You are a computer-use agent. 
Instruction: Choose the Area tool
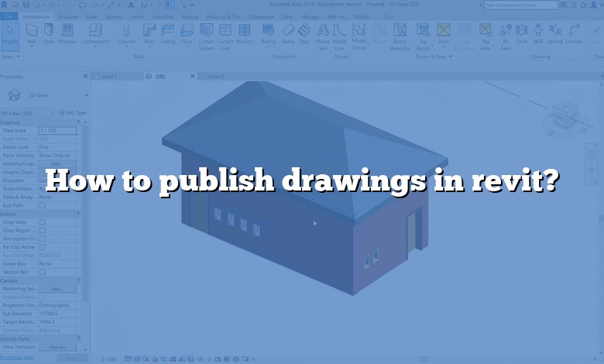(x=444, y=34)
